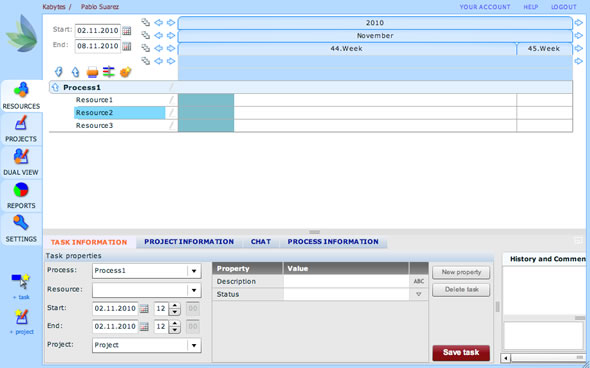Move the 2010 year row left
Image resolution: width=590 pixels, height=368 pixels.
coord(159,23)
